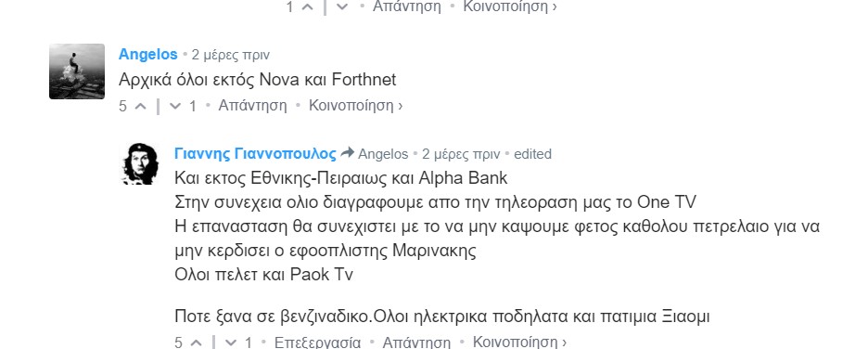Reply to Γιαννης Γιαννοπουλος via Απάντηση
Image resolution: width=868 pixels, height=349 pixels.
click(416, 343)
